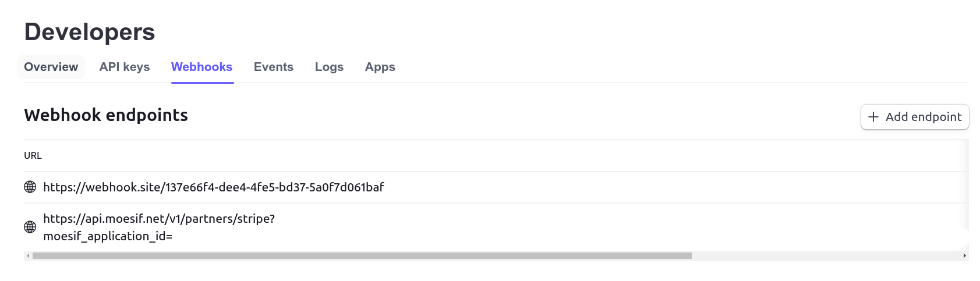Click the plus icon in Add endpoint
The image size is (980, 281).
click(x=873, y=117)
